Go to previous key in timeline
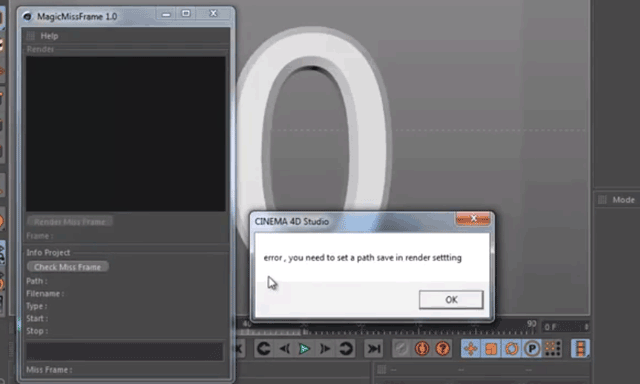 pyautogui.click(x=264, y=348)
